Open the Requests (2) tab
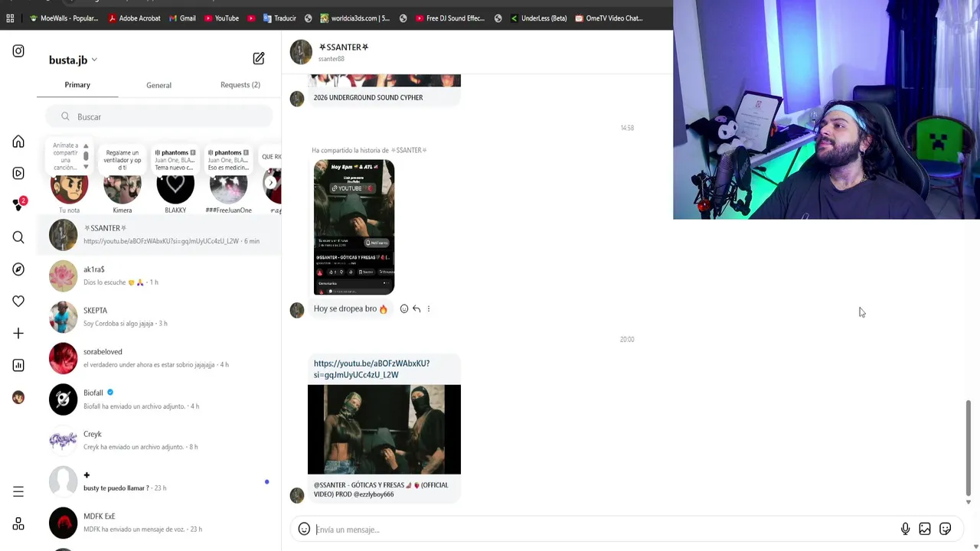 (240, 85)
